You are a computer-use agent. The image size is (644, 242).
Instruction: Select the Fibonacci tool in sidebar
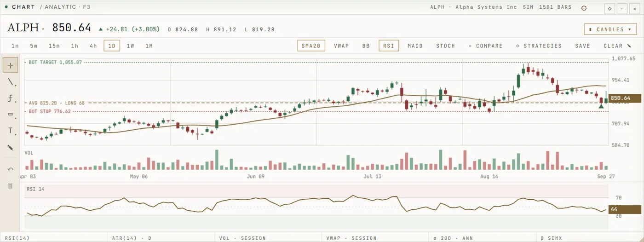pyautogui.click(x=10, y=98)
